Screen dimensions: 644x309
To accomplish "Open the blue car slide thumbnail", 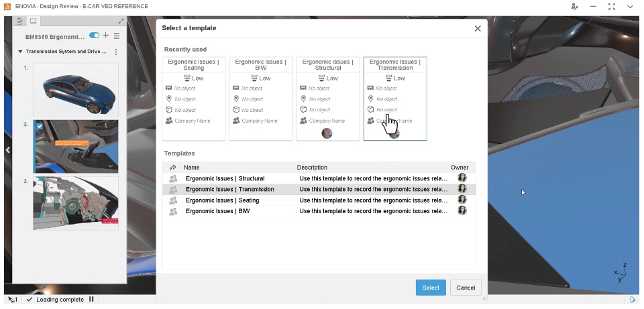I will [75, 88].
